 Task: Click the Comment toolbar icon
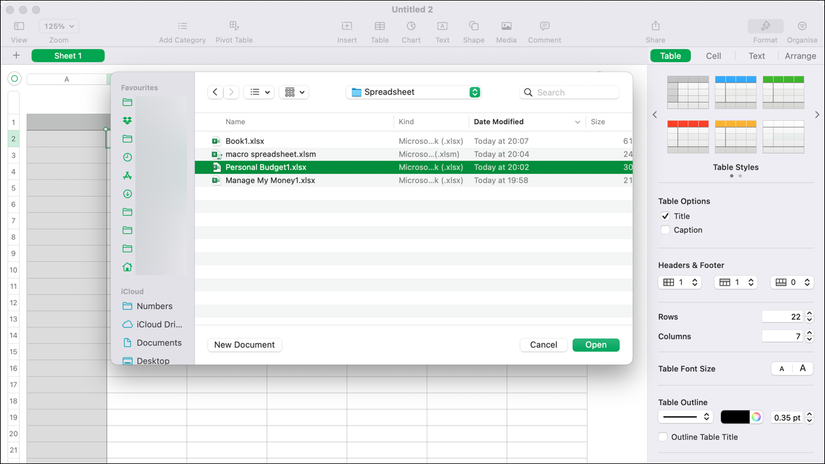coord(545,26)
